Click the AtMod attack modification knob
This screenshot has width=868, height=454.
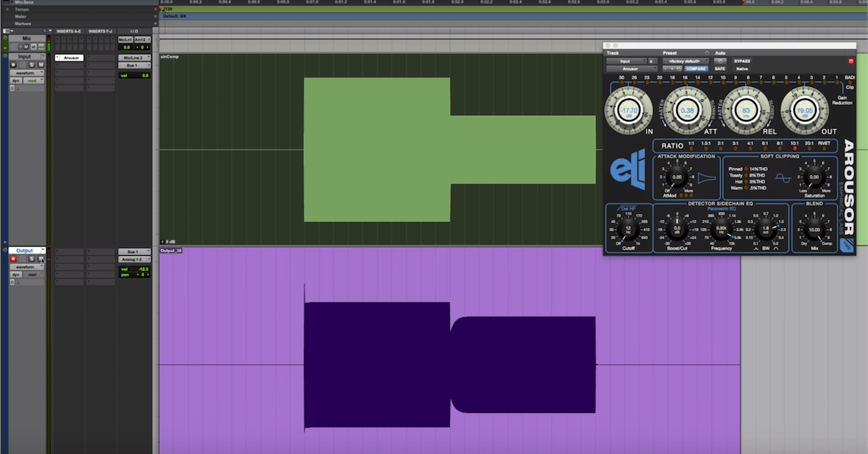point(676,176)
